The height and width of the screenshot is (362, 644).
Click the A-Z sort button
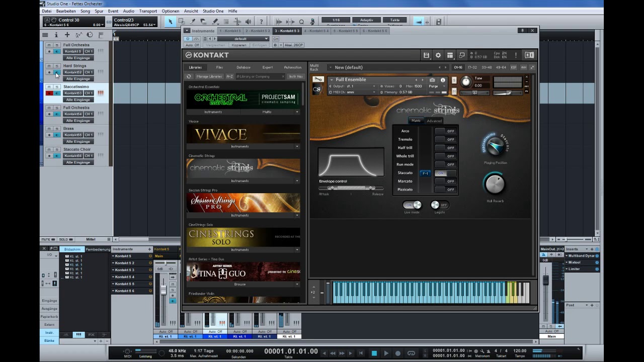pyautogui.click(x=229, y=76)
